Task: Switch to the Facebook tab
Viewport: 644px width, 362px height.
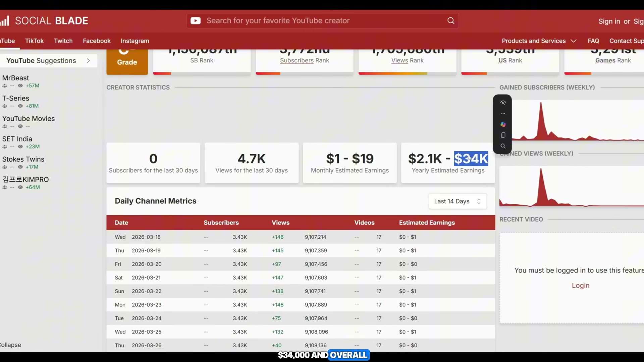Action: point(97,41)
